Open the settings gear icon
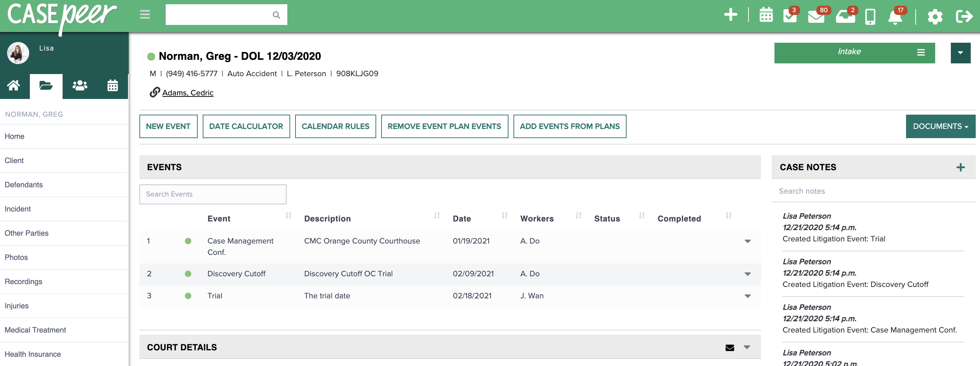 [935, 16]
